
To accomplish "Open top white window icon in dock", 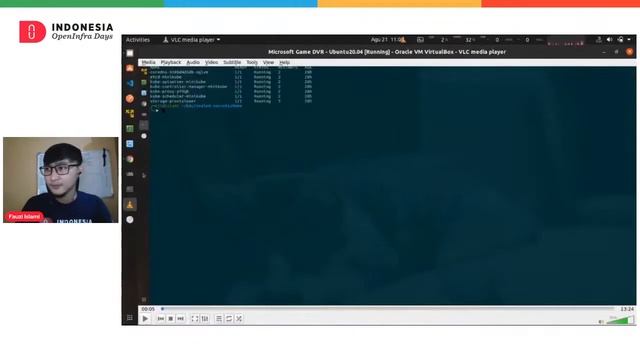I will click(130, 53).
